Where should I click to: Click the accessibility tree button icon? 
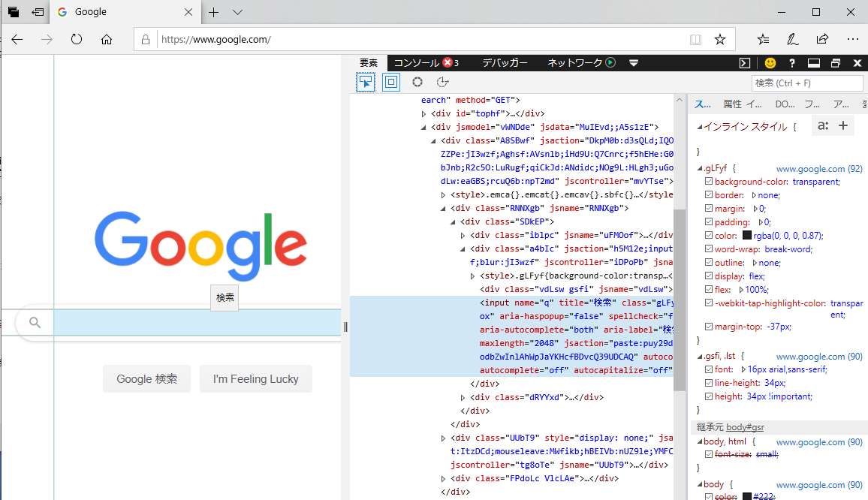click(x=442, y=82)
